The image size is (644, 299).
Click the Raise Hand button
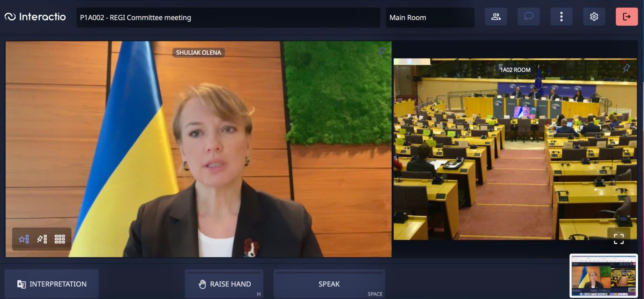224,284
